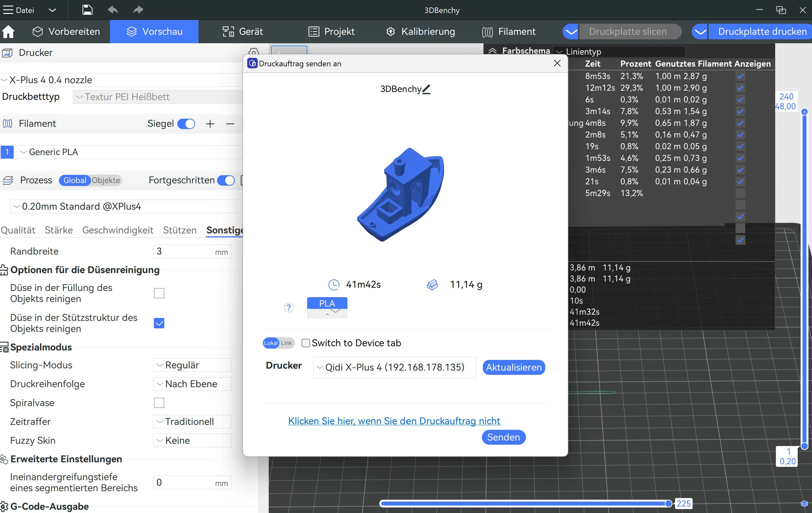The image size is (812, 513).
Task: Open the Generic PLA filament dropdown
Action: [x=130, y=152]
